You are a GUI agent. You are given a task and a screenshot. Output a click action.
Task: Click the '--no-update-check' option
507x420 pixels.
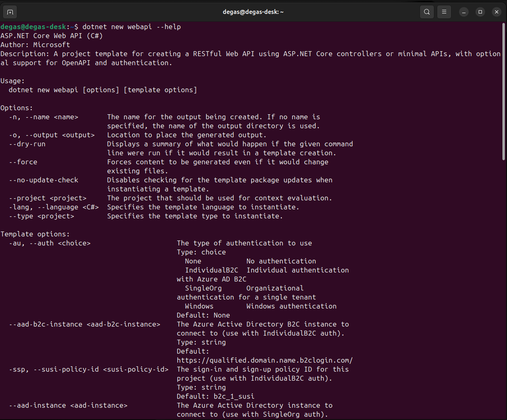tap(43, 180)
